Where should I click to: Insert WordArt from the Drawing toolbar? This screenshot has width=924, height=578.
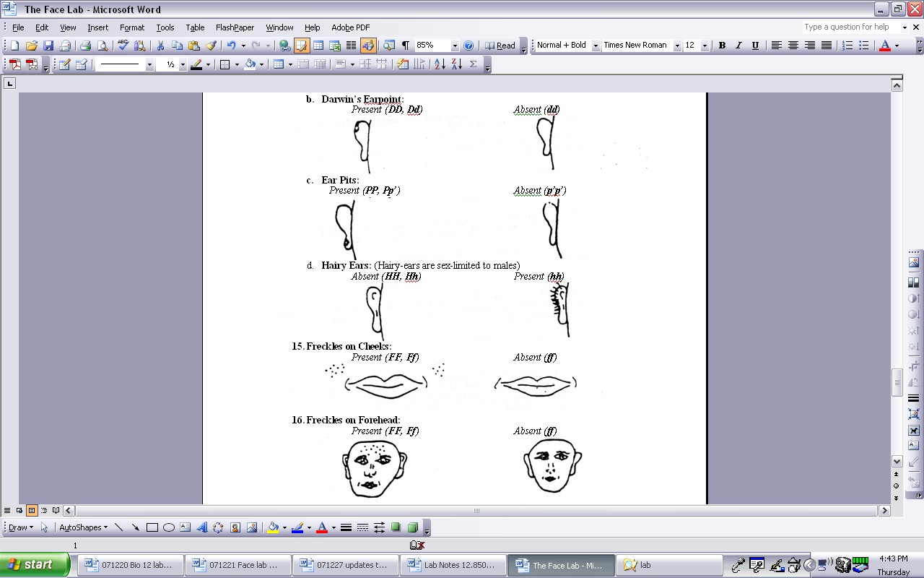pyautogui.click(x=202, y=527)
